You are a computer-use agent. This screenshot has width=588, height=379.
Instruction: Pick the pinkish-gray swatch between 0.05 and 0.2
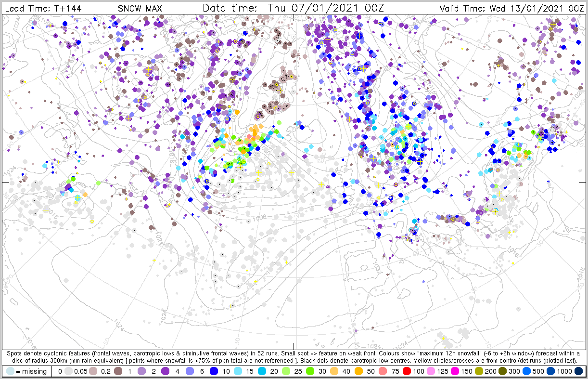(93, 371)
